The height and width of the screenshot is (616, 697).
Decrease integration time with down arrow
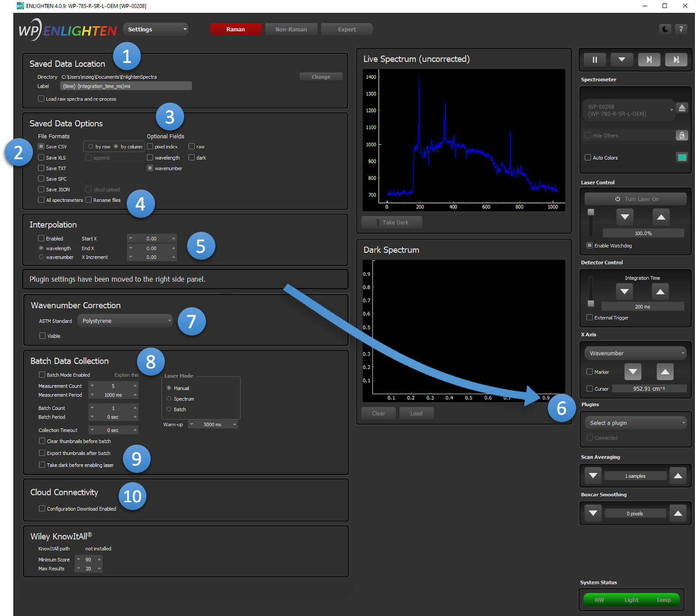(x=624, y=292)
